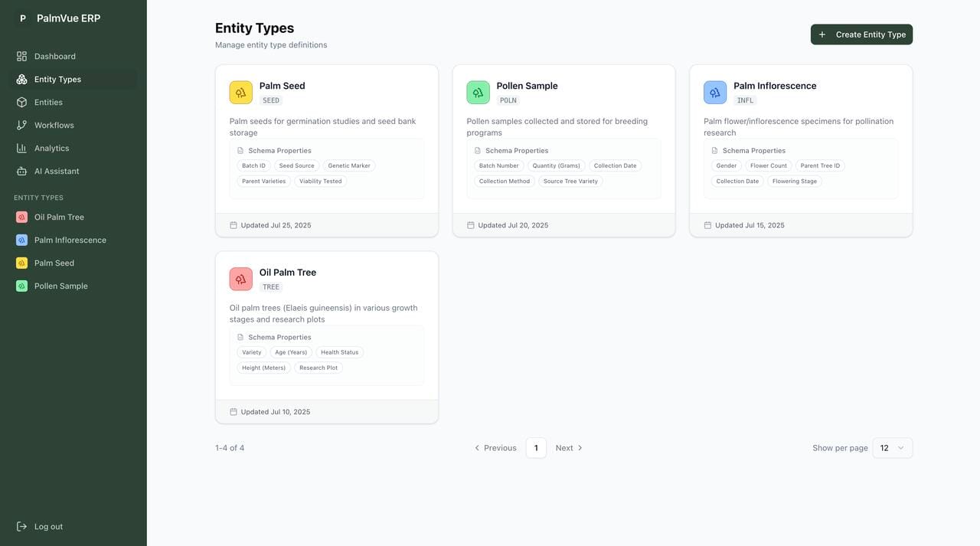This screenshot has height=546, width=980.
Task: Open the Show per page dropdown
Action: point(893,448)
